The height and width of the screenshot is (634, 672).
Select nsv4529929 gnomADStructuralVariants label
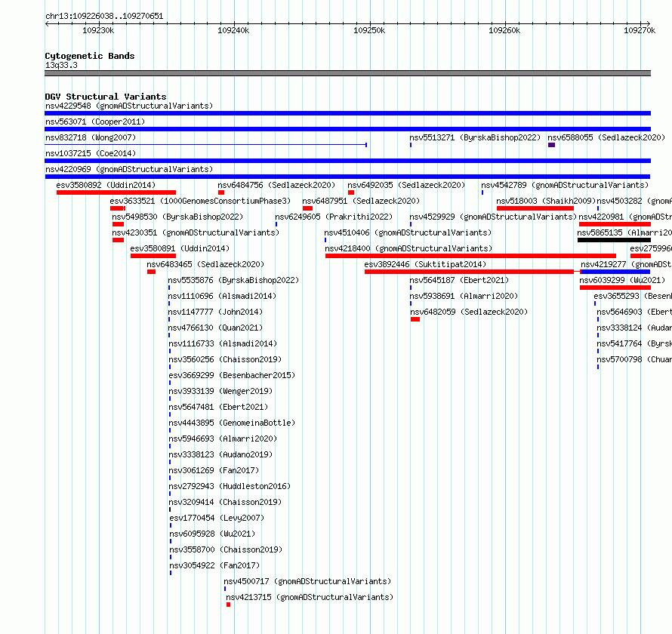pos(493,217)
